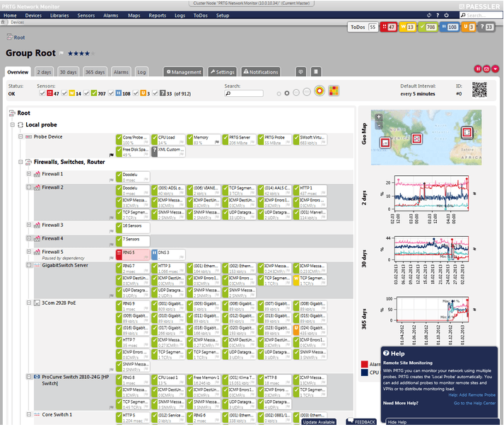Expand the Firewall 4 device
This screenshot has width=504, height=427.
[x=29, y=238]
